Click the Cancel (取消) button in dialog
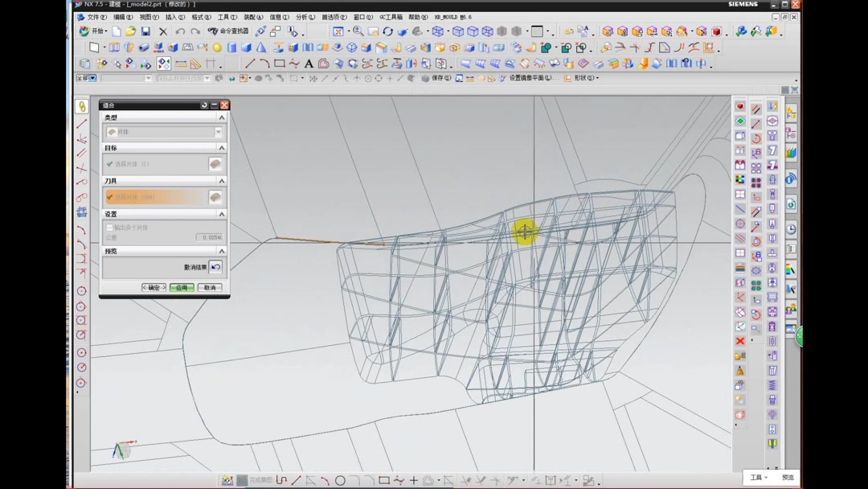This screenshot has width=868, height=489. point(210,288)
